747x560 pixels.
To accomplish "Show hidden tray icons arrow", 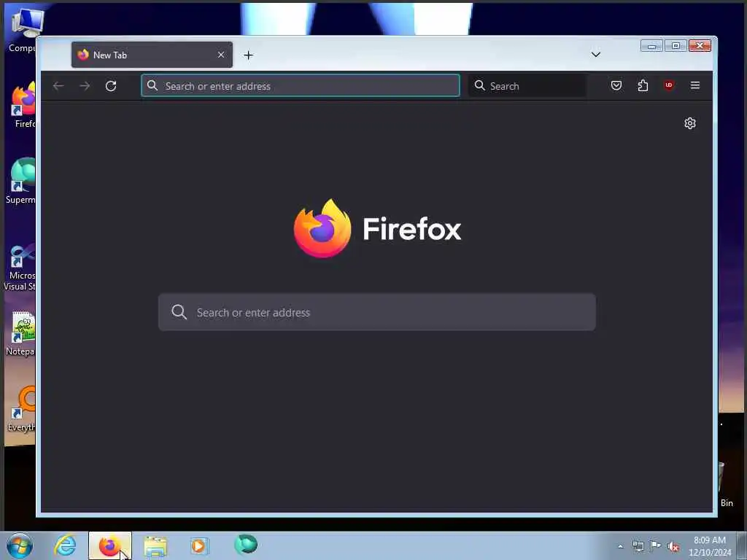I will click(x=620, y=547).
